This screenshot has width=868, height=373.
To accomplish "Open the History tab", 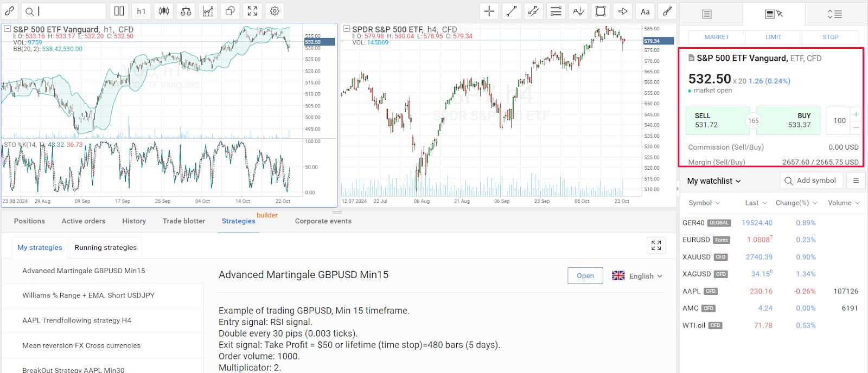I will [x=134, y=221].
